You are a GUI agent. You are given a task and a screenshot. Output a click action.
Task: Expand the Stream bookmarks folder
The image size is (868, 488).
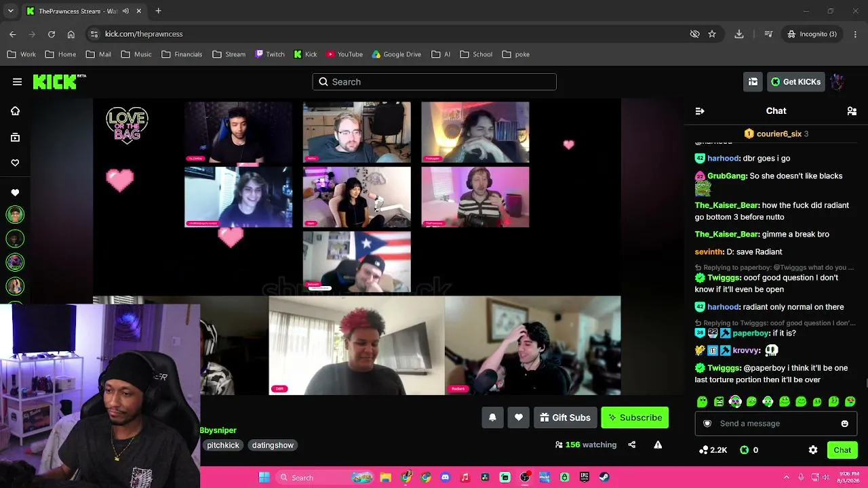[229, 54]
